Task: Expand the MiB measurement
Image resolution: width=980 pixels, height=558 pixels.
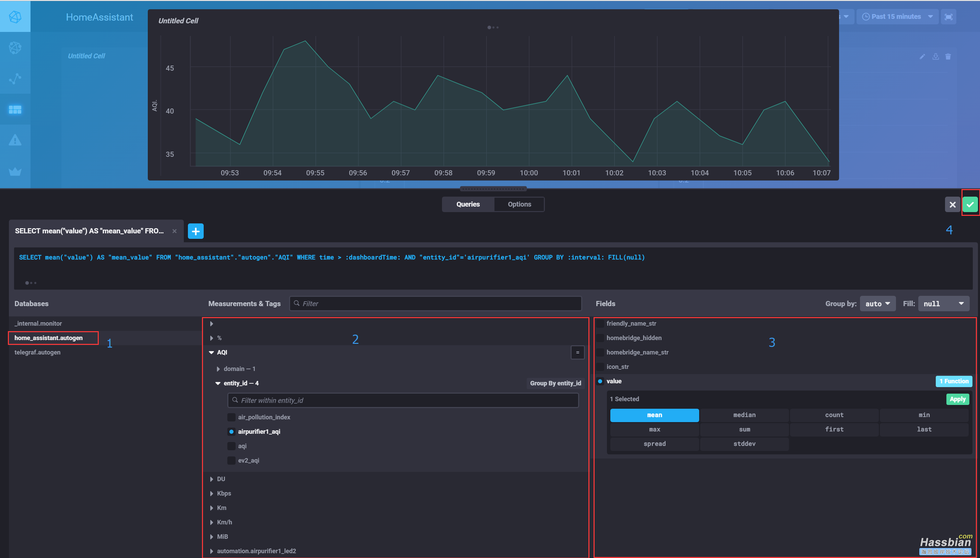Action: tap(212, 536)
